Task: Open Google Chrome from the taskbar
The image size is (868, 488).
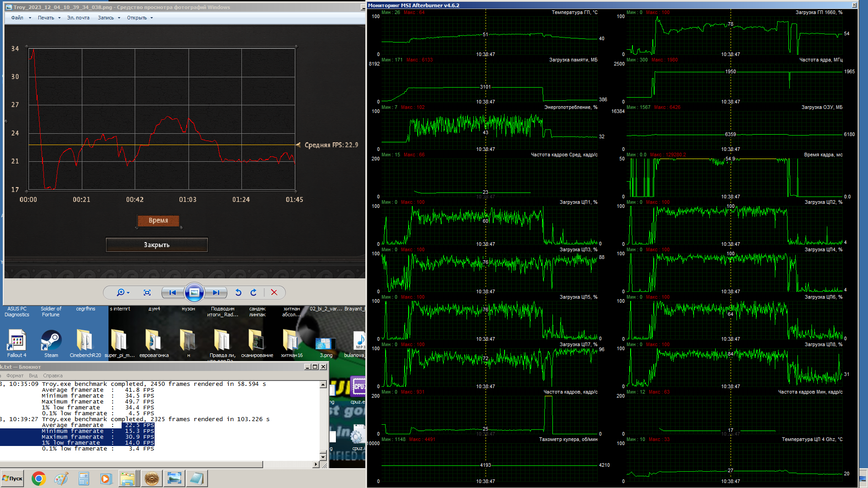Action: [38, 479]
